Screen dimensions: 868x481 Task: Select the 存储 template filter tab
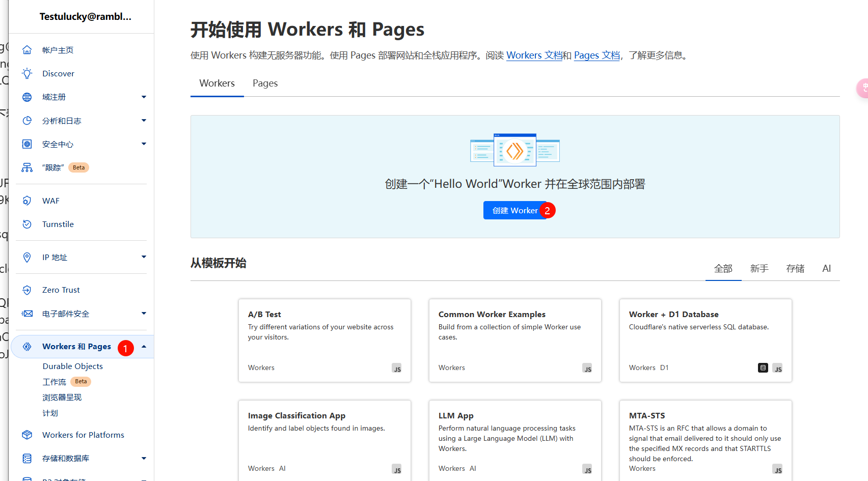pos(795,269)
